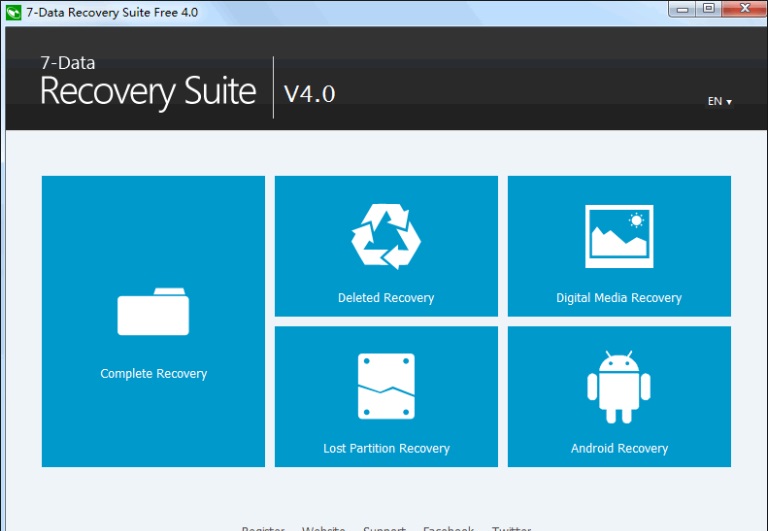Image resolution: width=768 pixels, height=531 pixels.
Task: Open Complete Recovery folder tile
Action: coord(153,321)
